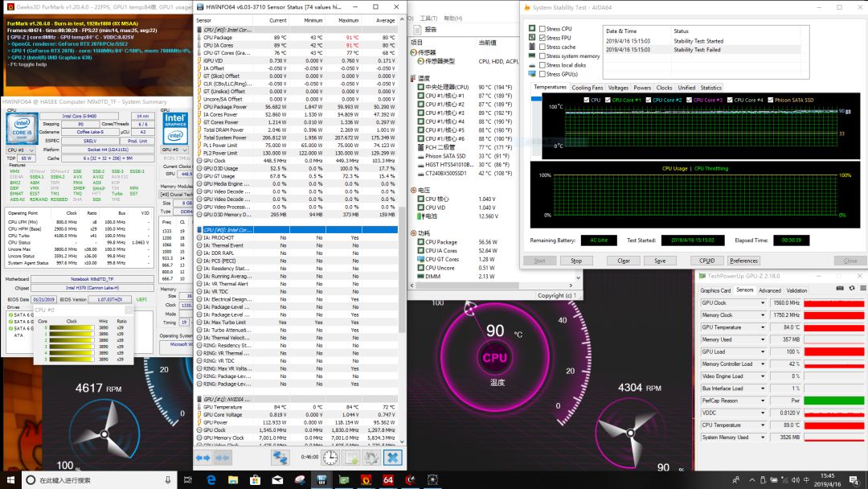Click HWiNFO blue X close sensors button

(392, 458)
